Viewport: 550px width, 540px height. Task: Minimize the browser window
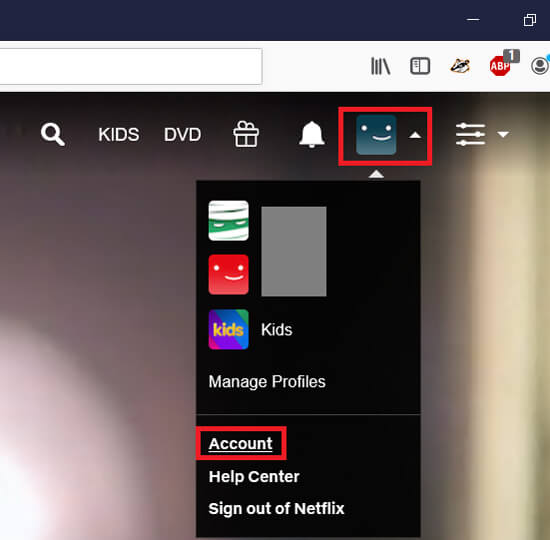pyautogui.click(x=473, y=20)
